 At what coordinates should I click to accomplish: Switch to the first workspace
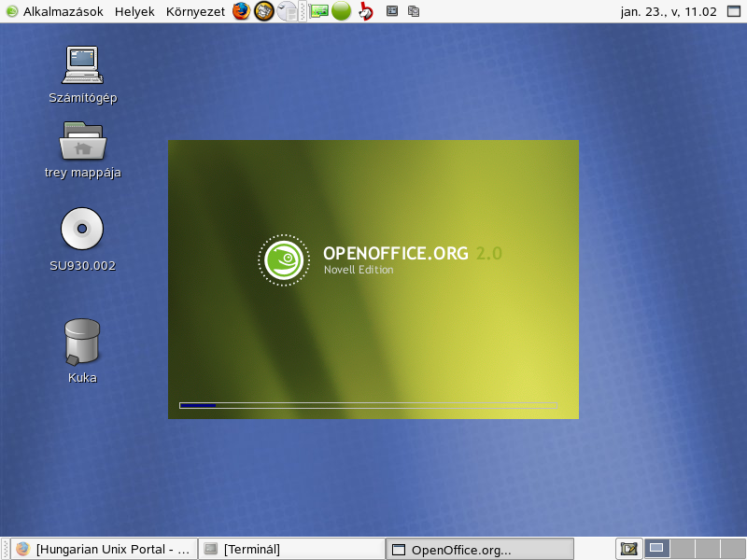click(x=657, y=549)
